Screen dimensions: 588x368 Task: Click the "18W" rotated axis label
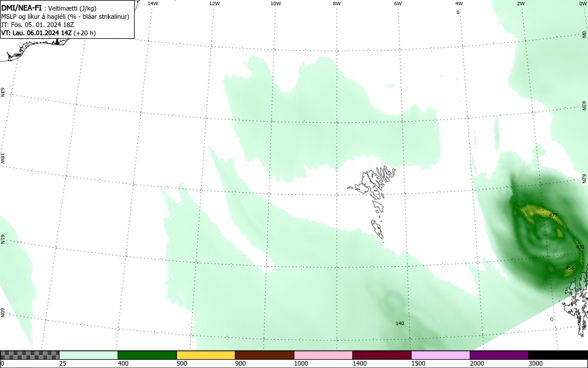point(2,158)
